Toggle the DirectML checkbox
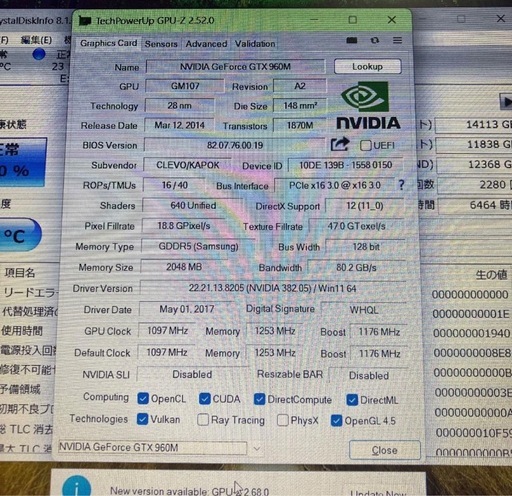 (x=352, y=400)
